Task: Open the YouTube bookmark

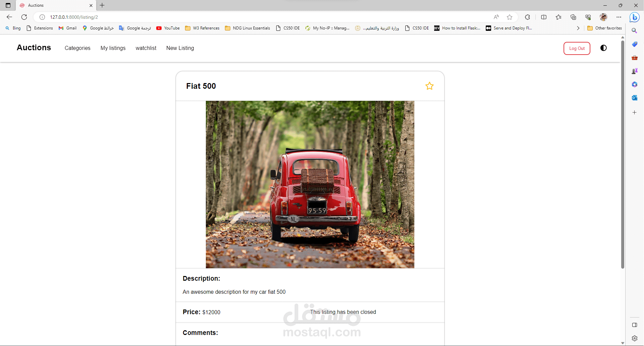Action: pos(168,28)
